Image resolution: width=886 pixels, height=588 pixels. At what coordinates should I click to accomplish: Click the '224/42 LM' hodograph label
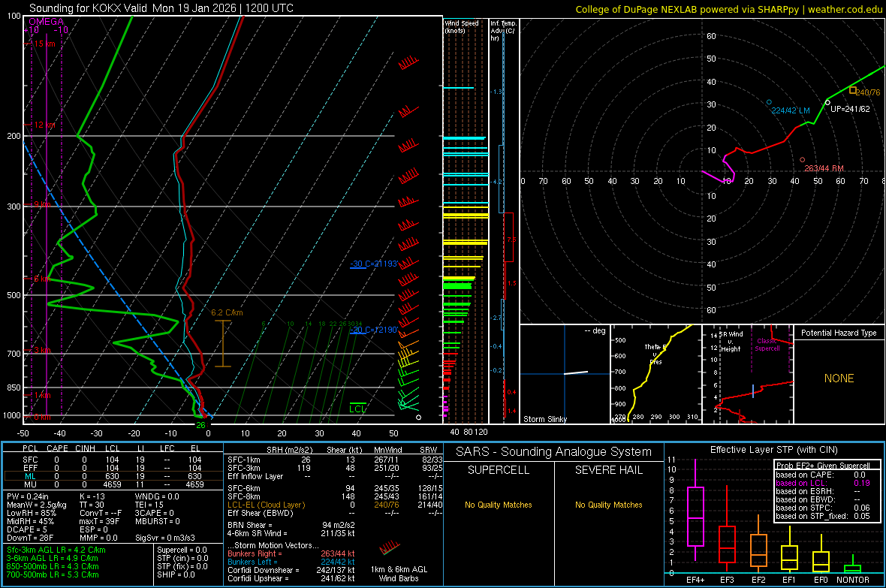[x=791, y=111]
